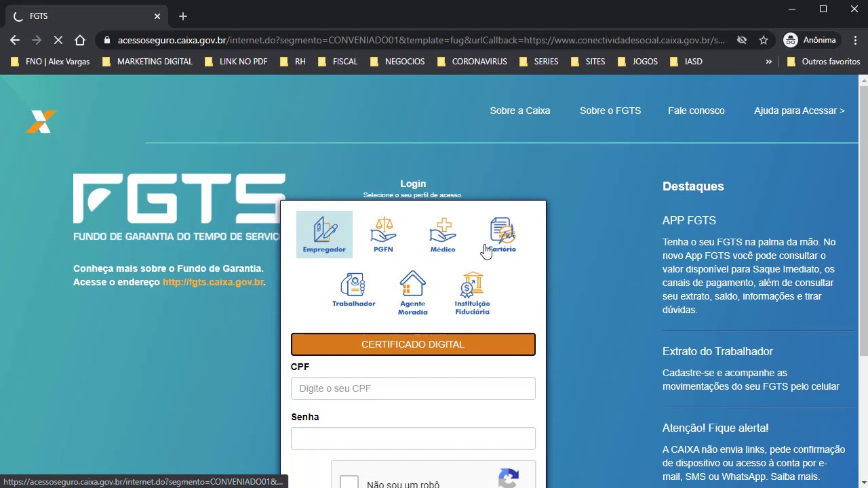
Task: Click the Caixa X logo
Action: point(41,121)
